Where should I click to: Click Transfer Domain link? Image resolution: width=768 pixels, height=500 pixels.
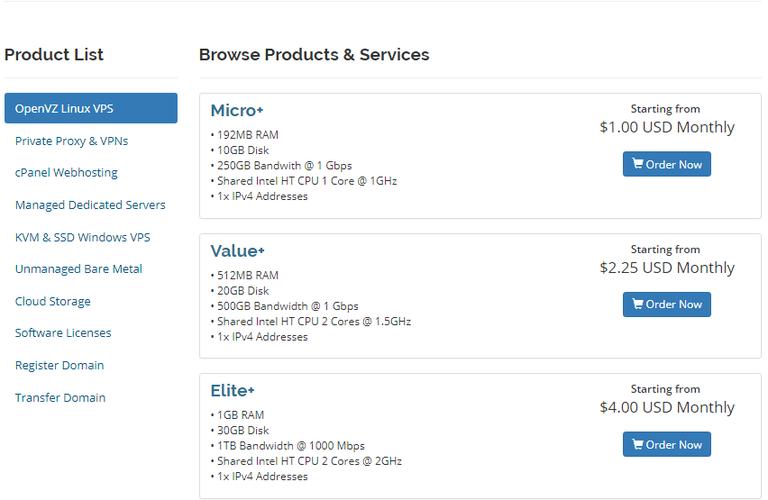[x=60, y=397]
